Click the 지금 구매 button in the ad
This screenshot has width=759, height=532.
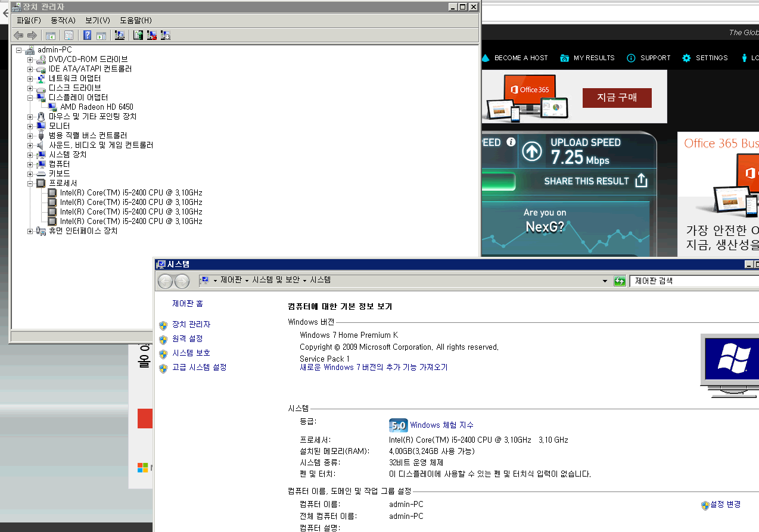coord(617,98)
